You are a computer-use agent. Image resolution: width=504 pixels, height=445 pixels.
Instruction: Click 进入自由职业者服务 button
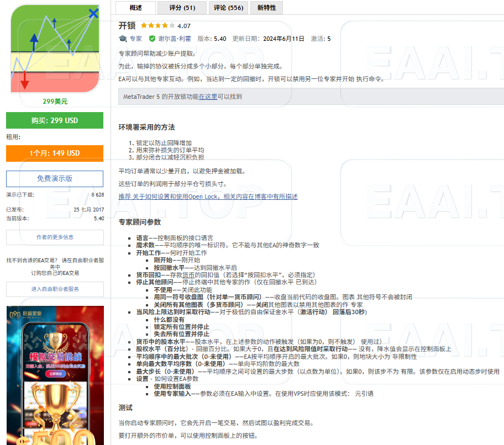[55, 289]
